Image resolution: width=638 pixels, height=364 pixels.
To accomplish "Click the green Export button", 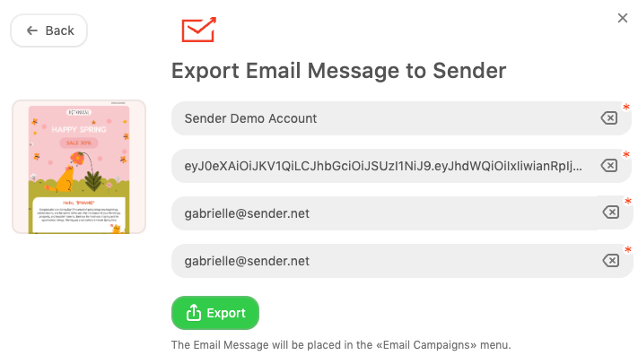I will [215, 313].
